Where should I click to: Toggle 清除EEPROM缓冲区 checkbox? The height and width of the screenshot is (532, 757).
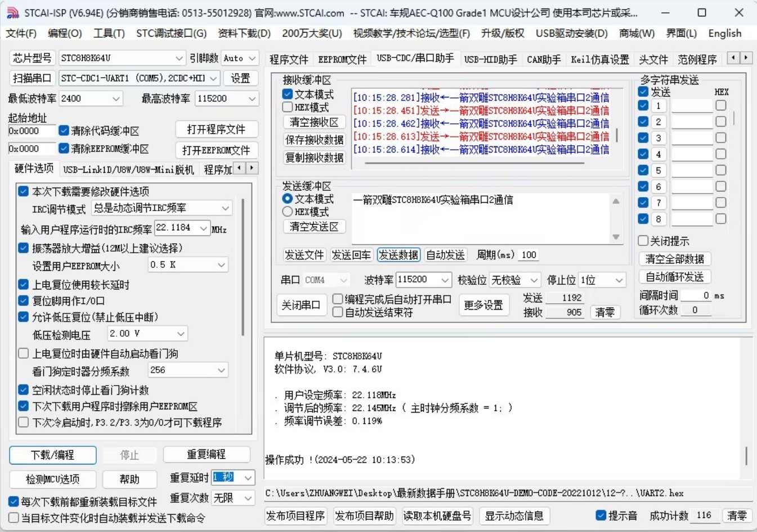click(64, 148)
